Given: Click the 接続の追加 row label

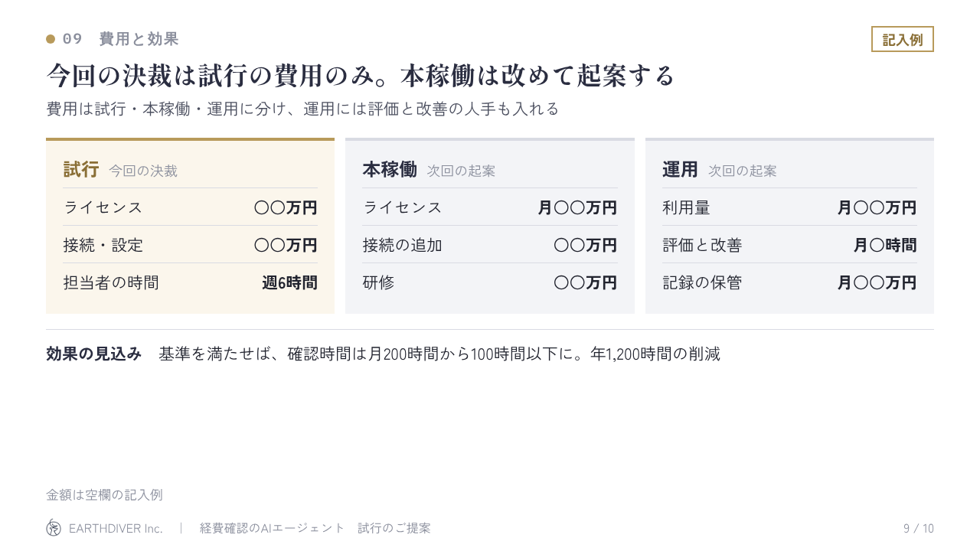Looking at the screenshot, I should (x=402, y=245).
